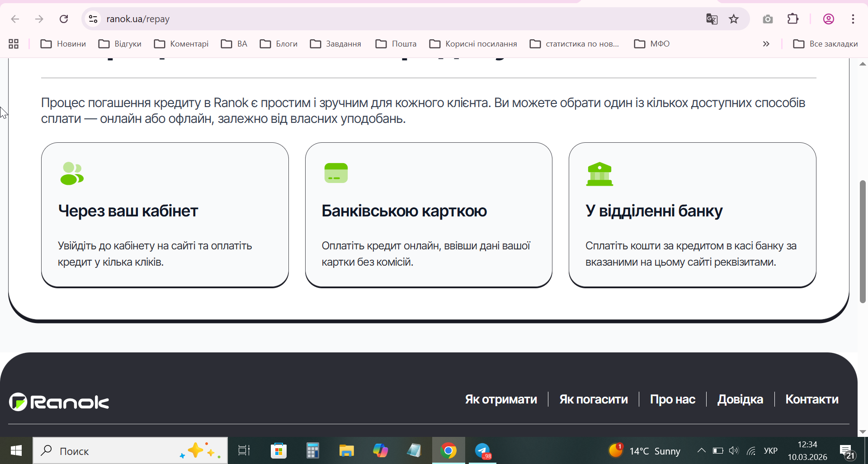Go forward to the next page
Image resolution: width=868 pixels, height=464 pixels.
[x=39, y=19]
